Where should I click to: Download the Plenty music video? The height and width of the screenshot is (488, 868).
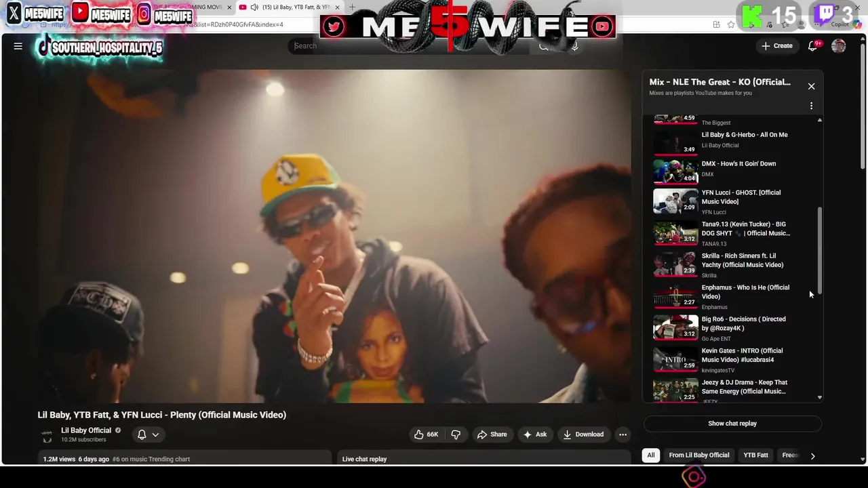click(x=583, y=434)
